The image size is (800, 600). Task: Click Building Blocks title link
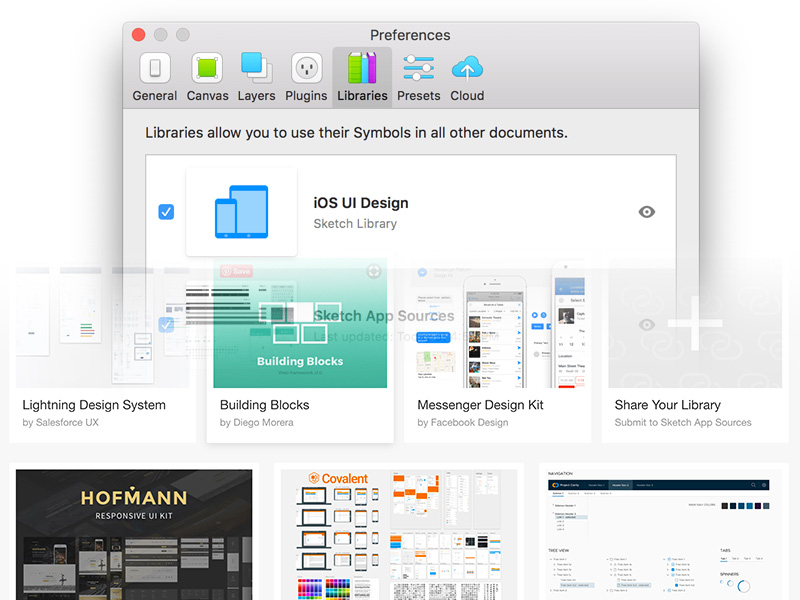coord(264,405)
